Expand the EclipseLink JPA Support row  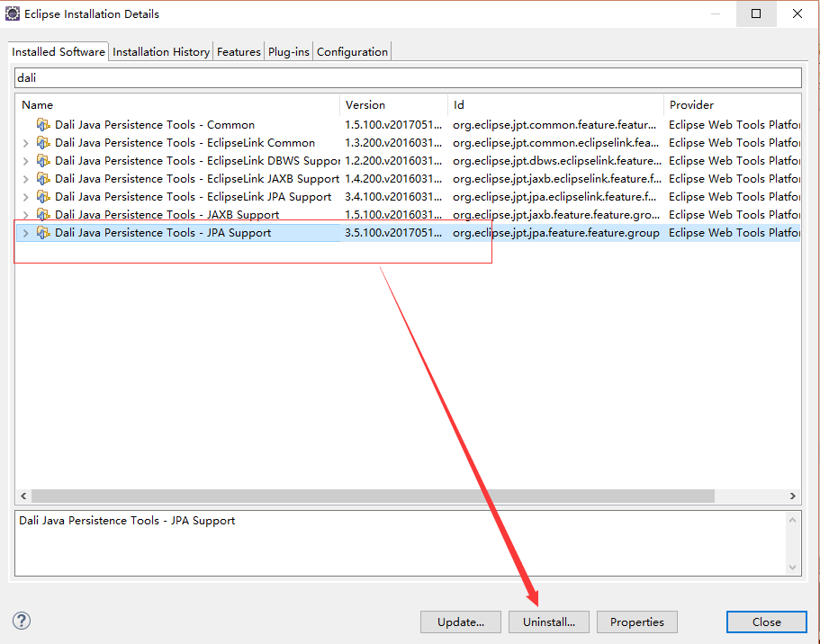[x=25, y=197]
